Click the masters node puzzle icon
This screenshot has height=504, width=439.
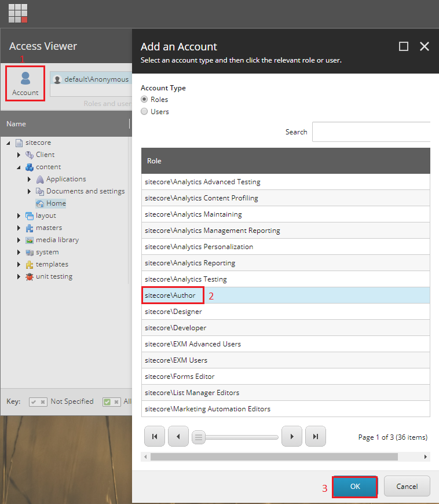30,228
